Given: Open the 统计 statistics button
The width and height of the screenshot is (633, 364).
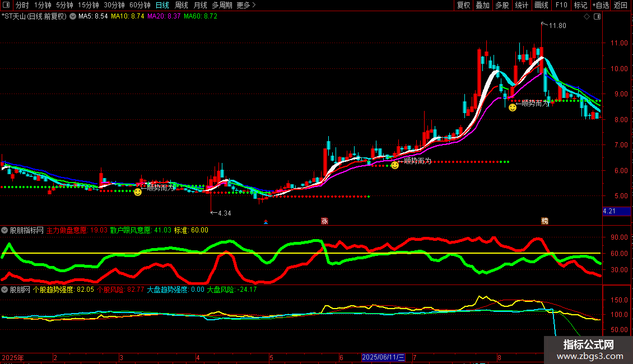Looking at the screenshot, I should pos(522,5).
